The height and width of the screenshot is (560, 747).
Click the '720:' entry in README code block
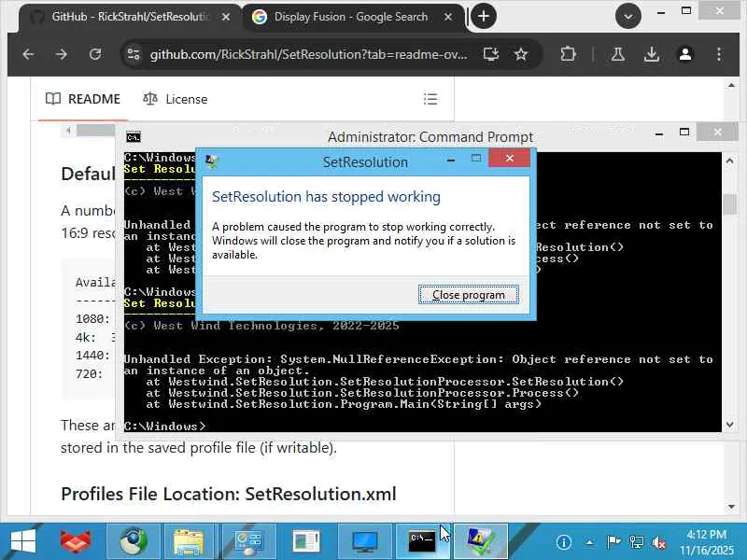89,374
